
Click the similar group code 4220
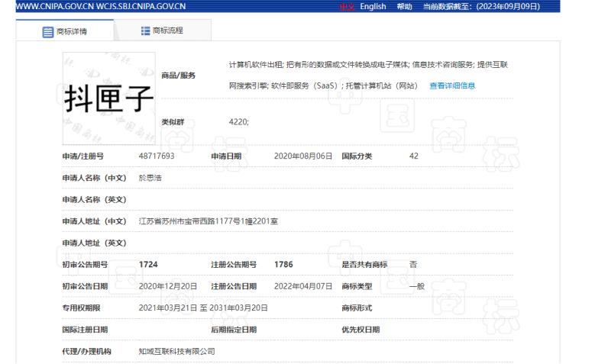pyautogui.click(x=238, y=121)
